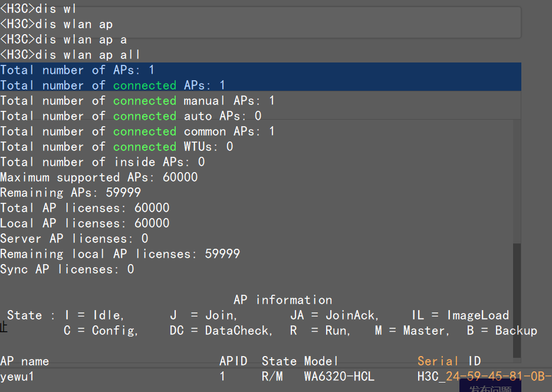Click the 'R/M' state value

click(272, 376)
